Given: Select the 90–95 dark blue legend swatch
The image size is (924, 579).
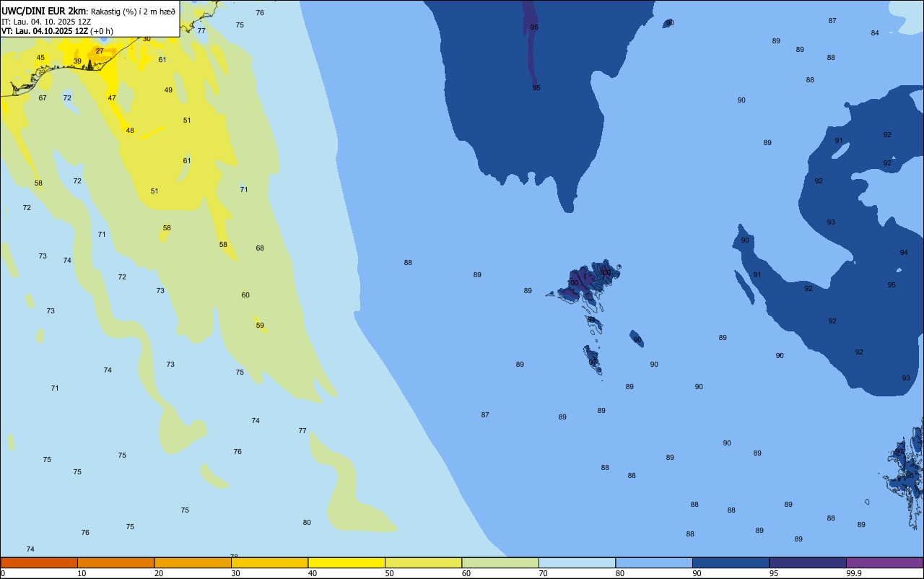Looking at the screenshot, I should pos(731,562).
